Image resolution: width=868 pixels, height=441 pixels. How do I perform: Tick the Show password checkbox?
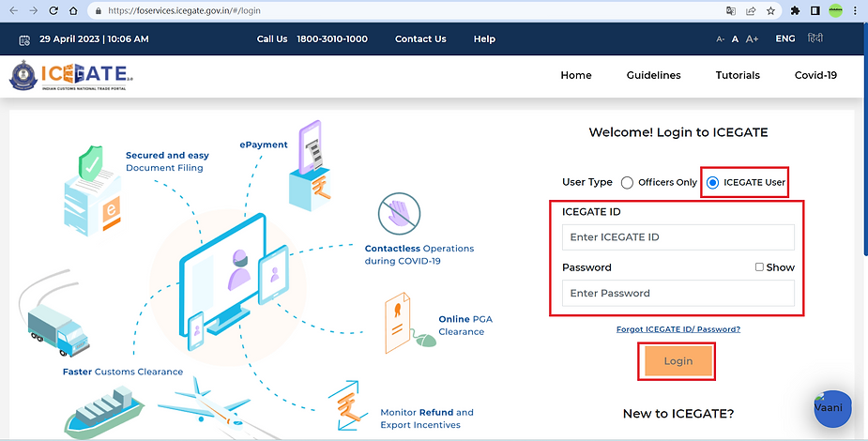coord(759,267)
